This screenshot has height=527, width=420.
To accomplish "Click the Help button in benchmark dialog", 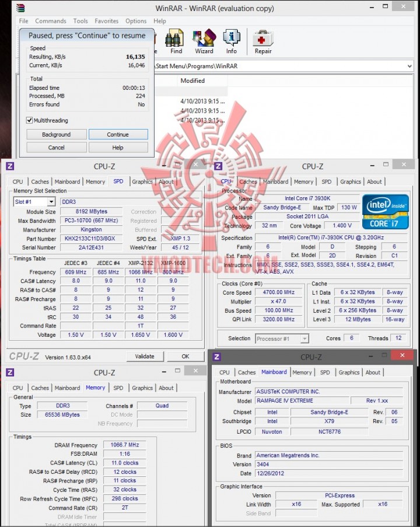I will (x=118, y=147).
